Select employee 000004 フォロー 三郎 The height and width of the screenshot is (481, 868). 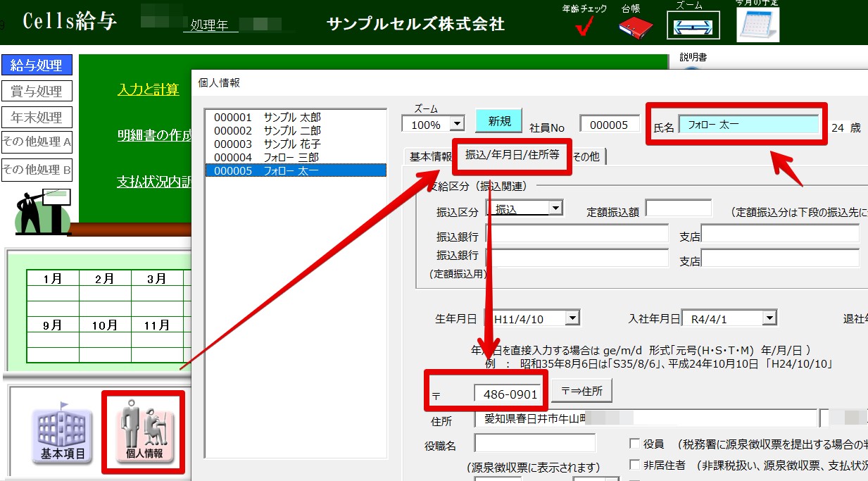pos(295,157)
